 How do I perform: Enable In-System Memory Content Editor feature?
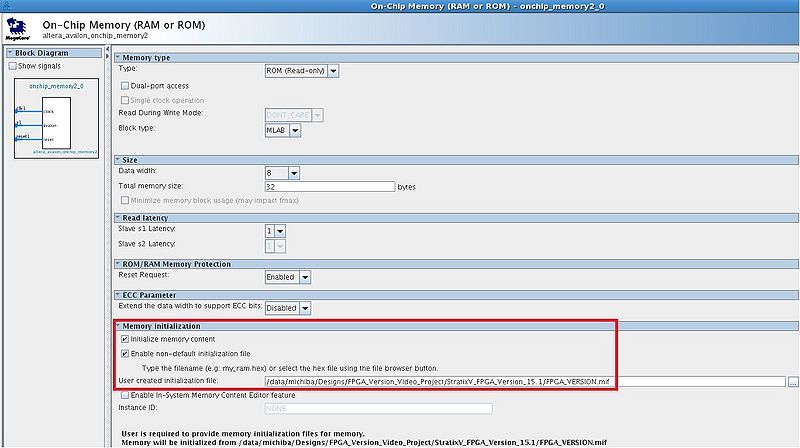pos(125,395)
